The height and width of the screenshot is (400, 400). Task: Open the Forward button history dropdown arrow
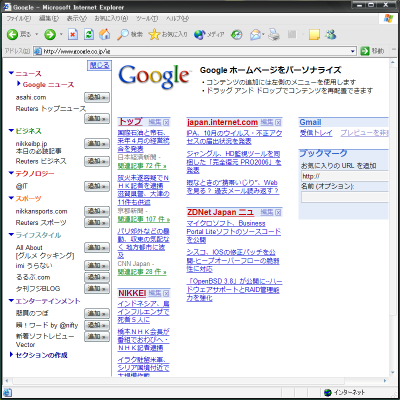coord(61,34)
